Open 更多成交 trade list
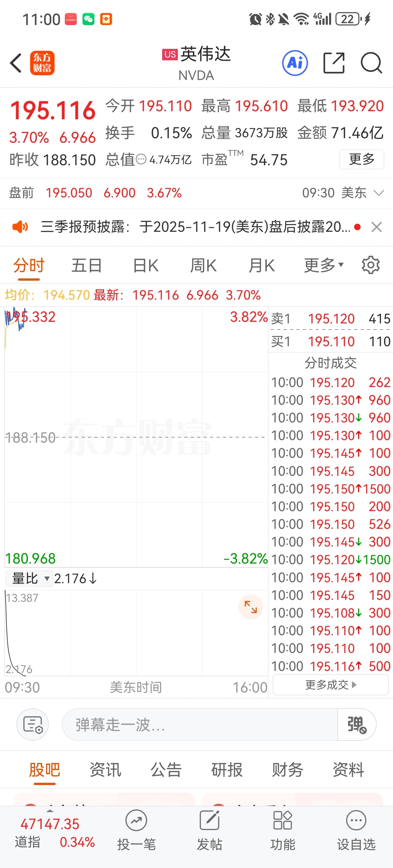 coord(330,685)
